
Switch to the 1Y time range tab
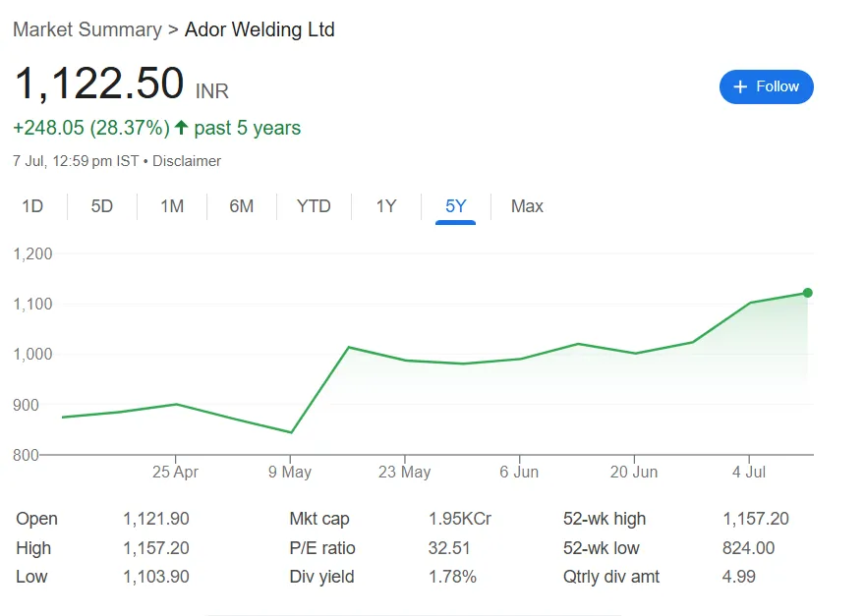click(x=386, y=206)
